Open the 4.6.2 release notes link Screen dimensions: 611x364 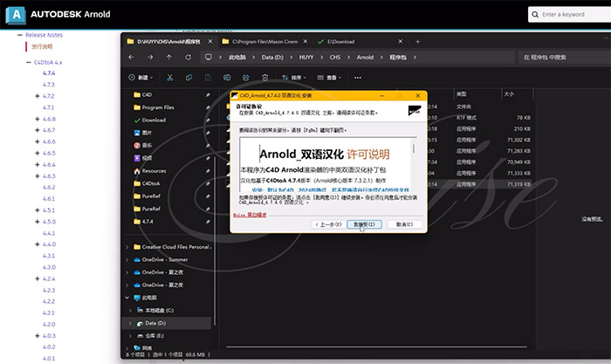tap(49, 187)
